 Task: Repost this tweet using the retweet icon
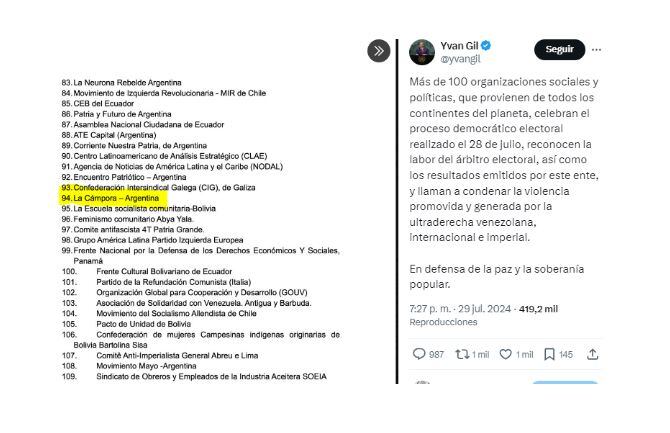tap(463, 354)
